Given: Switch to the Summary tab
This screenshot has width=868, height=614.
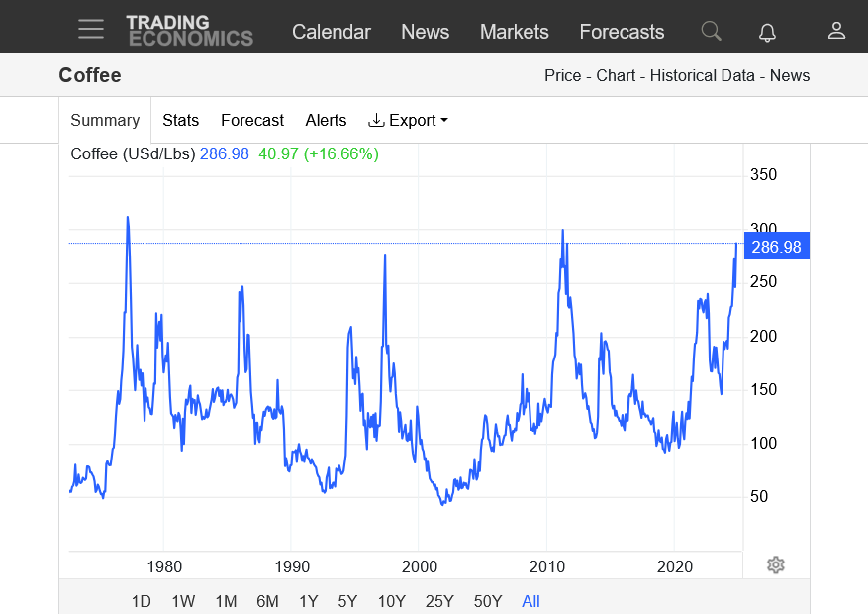Looking at the screenshot, I should [105, 120].
